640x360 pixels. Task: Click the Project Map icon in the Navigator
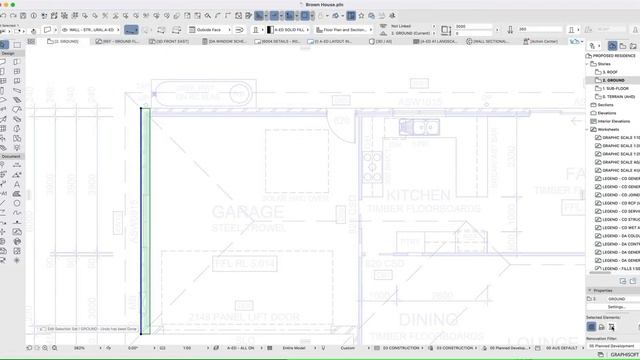click(x=612, y=46)
